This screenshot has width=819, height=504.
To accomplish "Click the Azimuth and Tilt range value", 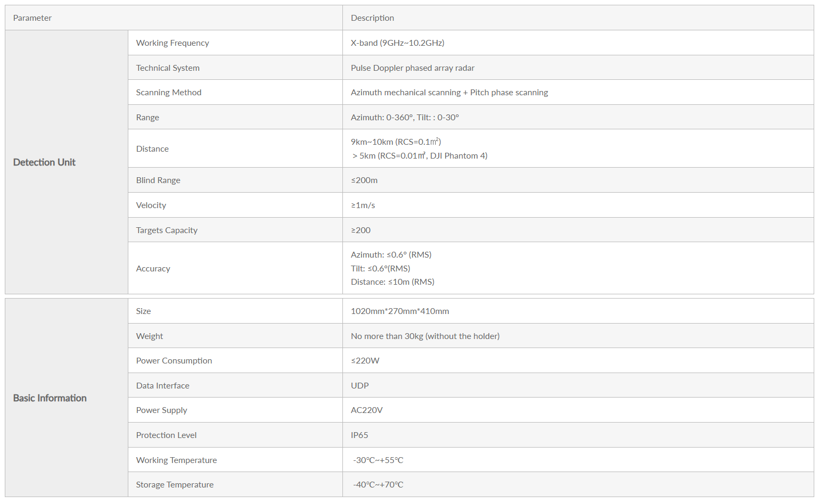I will point(405,117).
